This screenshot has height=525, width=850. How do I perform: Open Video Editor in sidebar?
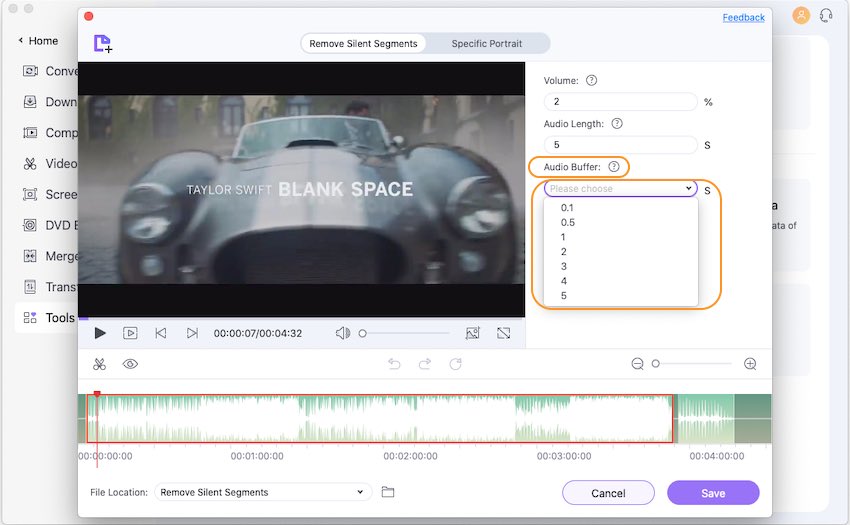50,163
